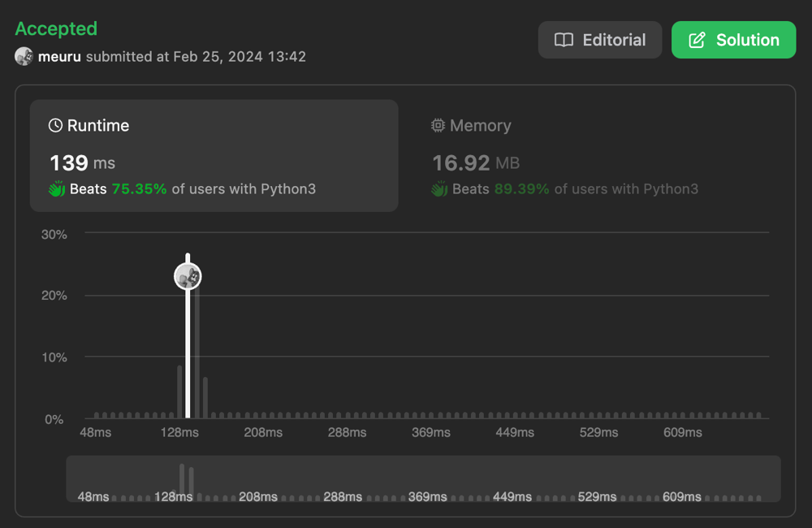Click the Runtime clock icon
812x528 pixels.
pyautogui.click(x=55, y=125)
